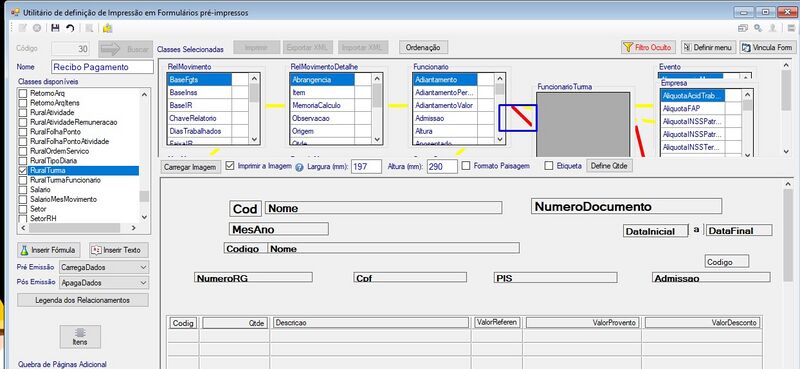Select AliquotaFAP in Empresa list
This screenshot has height=369, width=800.
coord(692,108)
